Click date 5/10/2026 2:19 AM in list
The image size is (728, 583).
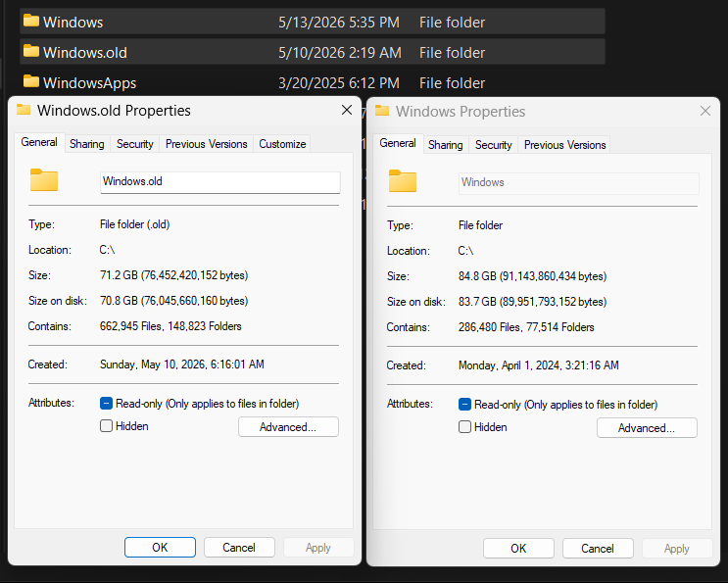(340, 53)
